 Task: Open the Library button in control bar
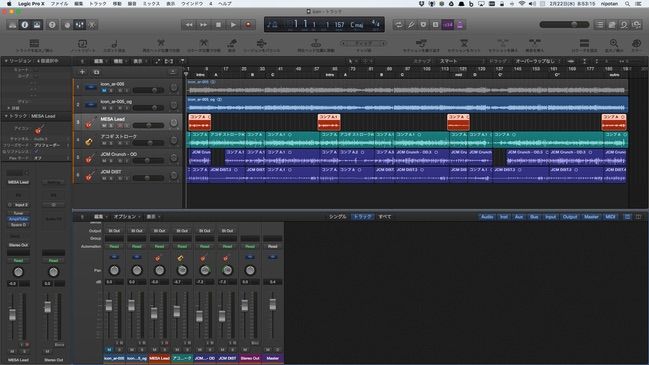(x=12, y=25)
